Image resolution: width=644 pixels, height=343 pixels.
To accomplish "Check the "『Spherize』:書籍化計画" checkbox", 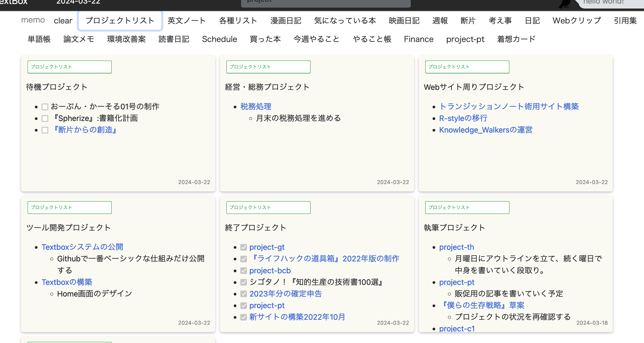I will [x=45, y=118].
